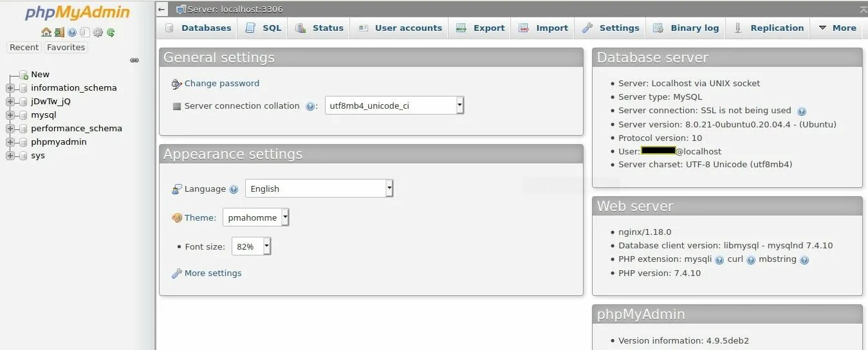This screenshot has height=350, width=868.
Task: Click the phpmyadmin database cylinder icon
Action: coord(24,142)
